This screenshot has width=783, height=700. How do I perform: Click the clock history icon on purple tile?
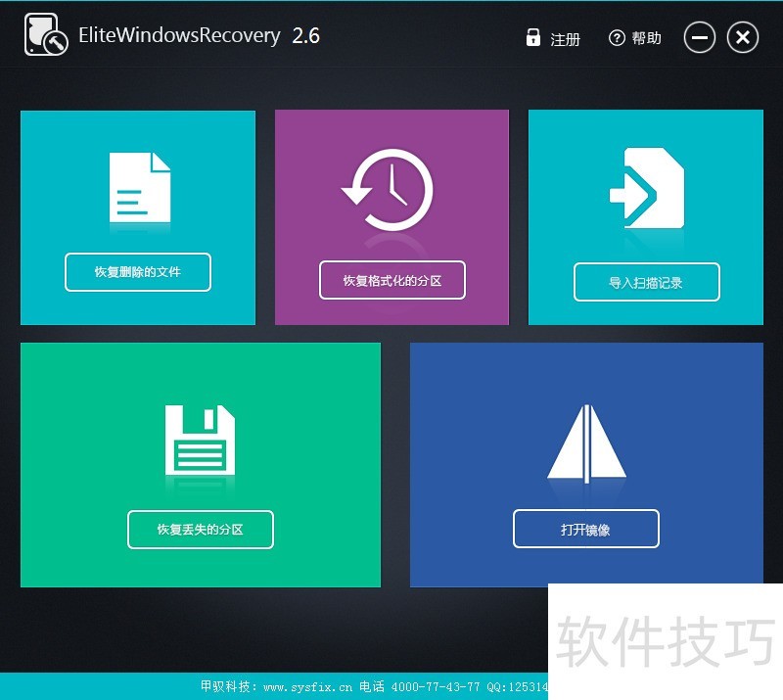click(x=391, y=190)
